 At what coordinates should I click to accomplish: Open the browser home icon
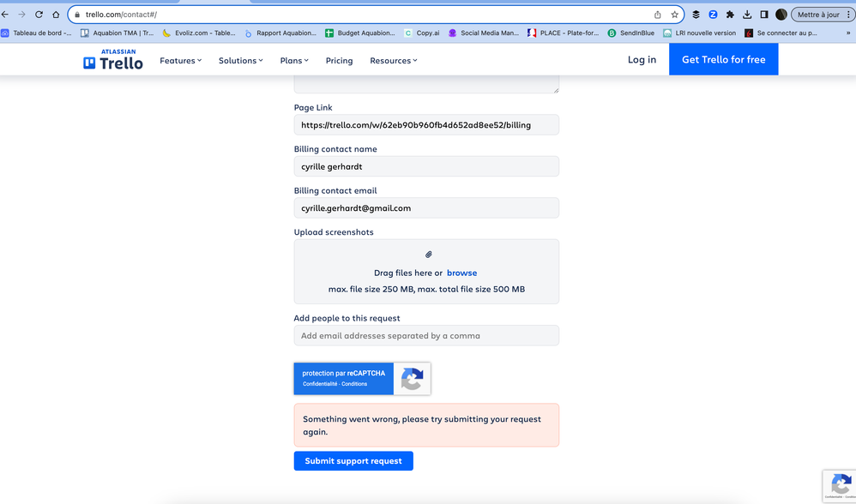pyautogui.click(x=56, y=15)
